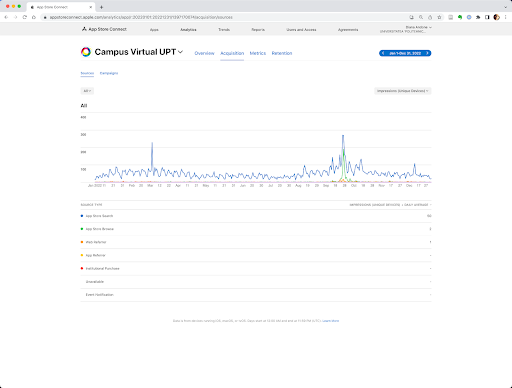Switch to the Campaigns sub-tab
Screen dimensions: 512x388
[109, 73]
